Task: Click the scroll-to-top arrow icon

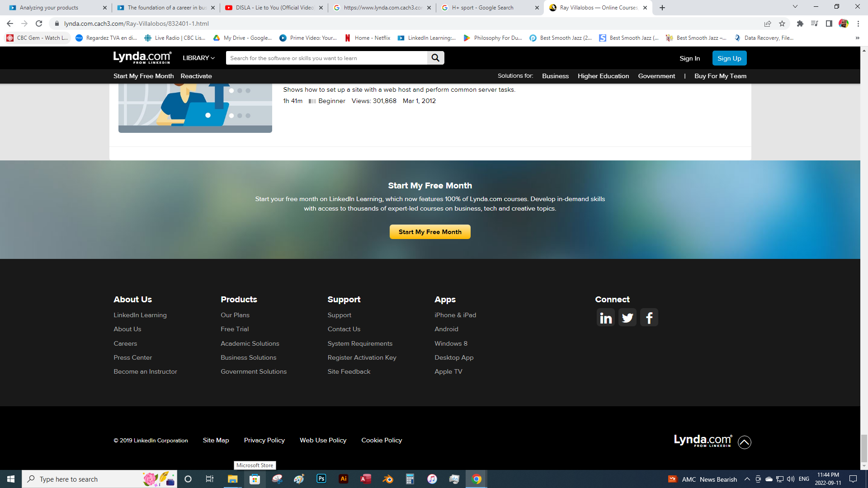Action: click(744, 442)
